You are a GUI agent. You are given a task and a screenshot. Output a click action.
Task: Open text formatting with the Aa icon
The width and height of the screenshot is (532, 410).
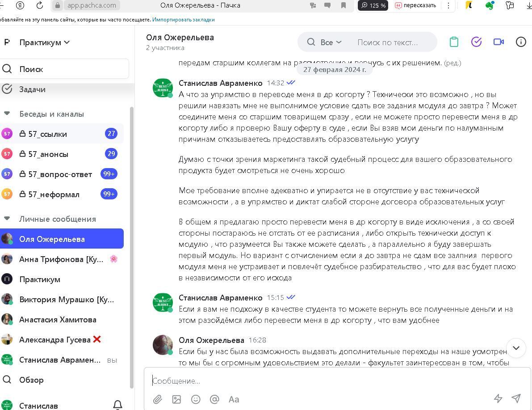pyautogui.click(x=234, y=399)
